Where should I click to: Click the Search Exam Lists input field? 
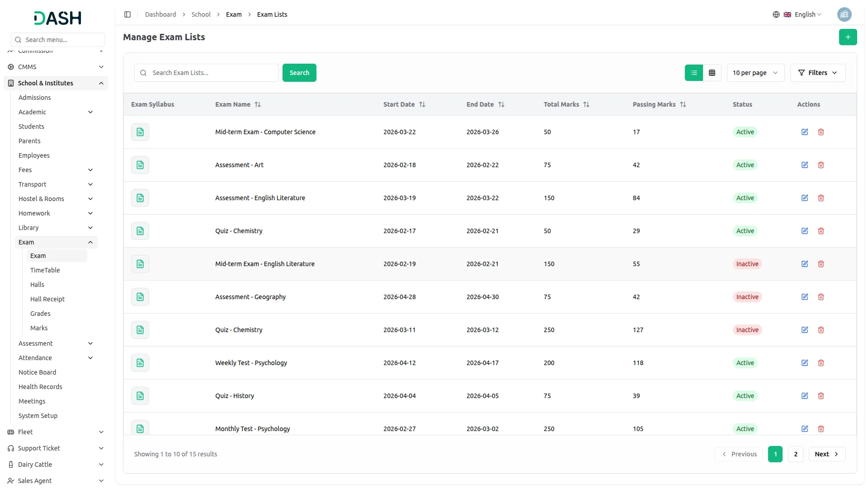pyautogui.click(x=206, y=72)
